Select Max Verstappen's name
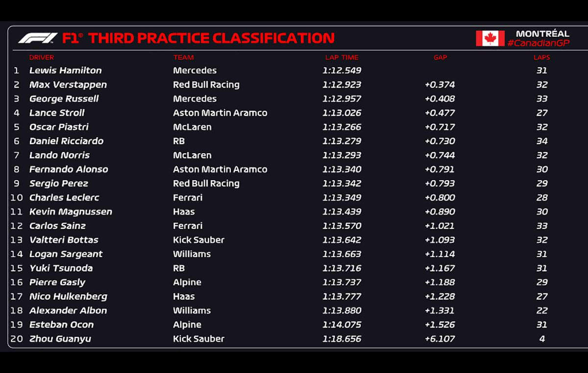The height and width of the screenshot is (373, 588). coord(68,85)
